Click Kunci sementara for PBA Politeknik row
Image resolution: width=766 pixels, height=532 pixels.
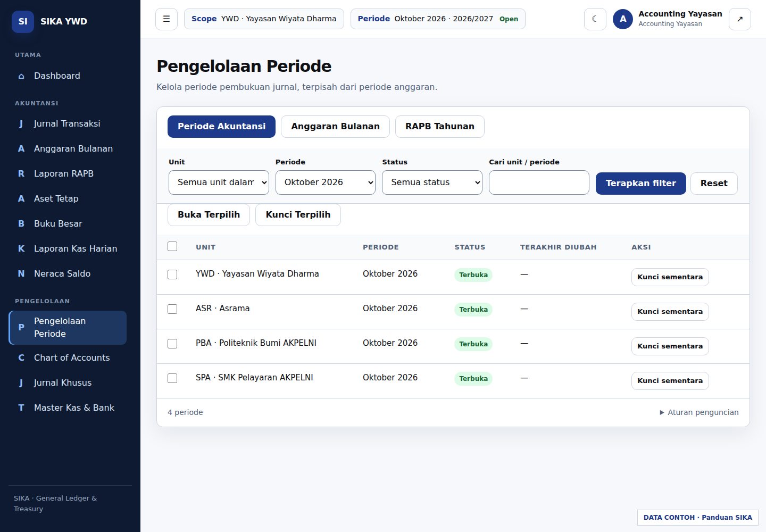(670, 346)
